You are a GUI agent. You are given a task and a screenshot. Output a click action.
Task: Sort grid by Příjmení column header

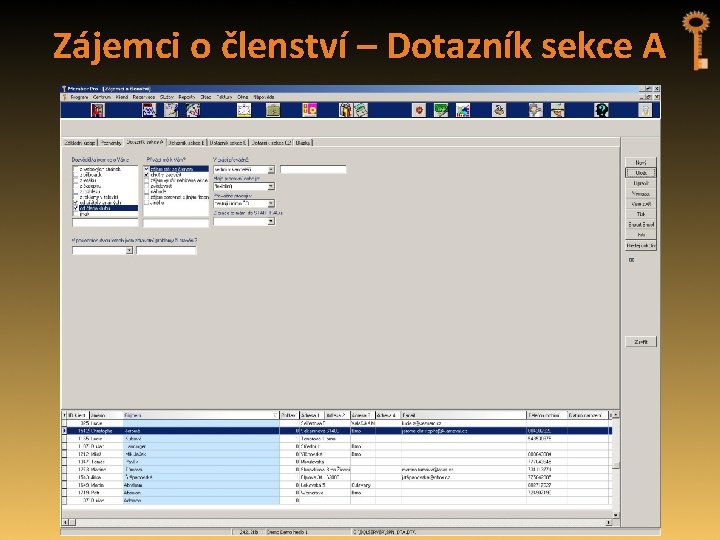point(202,415)
